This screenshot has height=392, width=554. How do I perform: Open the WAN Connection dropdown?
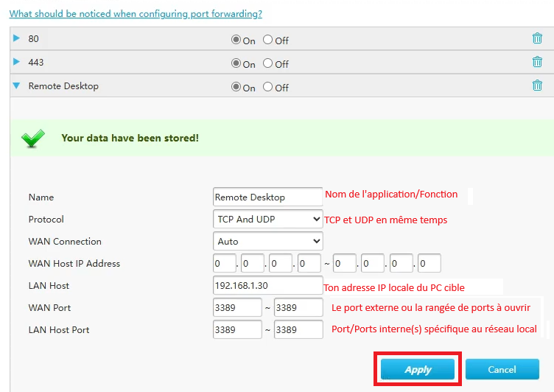coord(267,241)
